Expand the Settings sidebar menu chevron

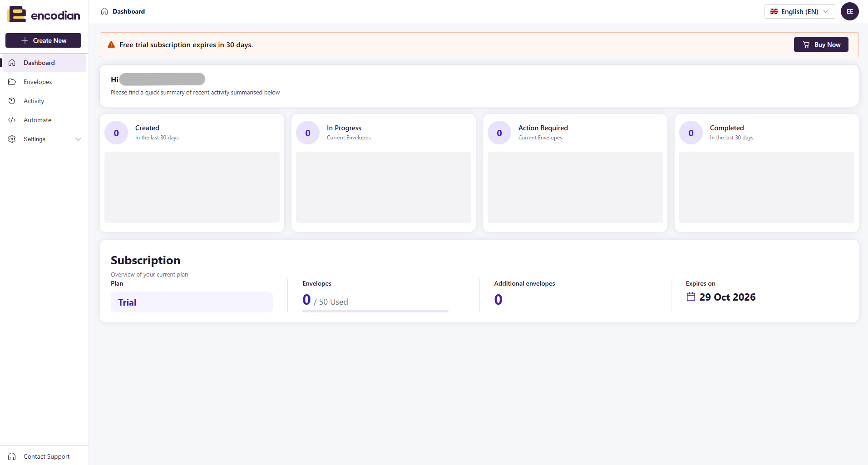(x=78, y=139)
